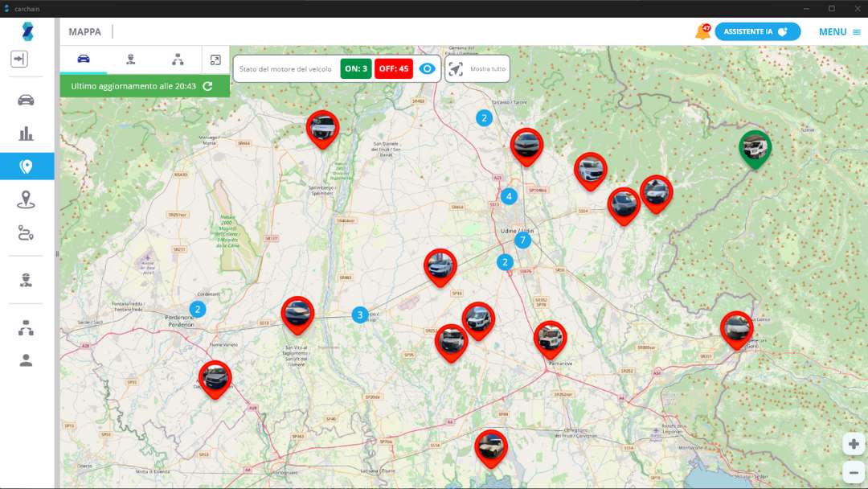Open the drivers tab above the map
Viewport: 868px width, 489px height.
(x=132, y=59)
